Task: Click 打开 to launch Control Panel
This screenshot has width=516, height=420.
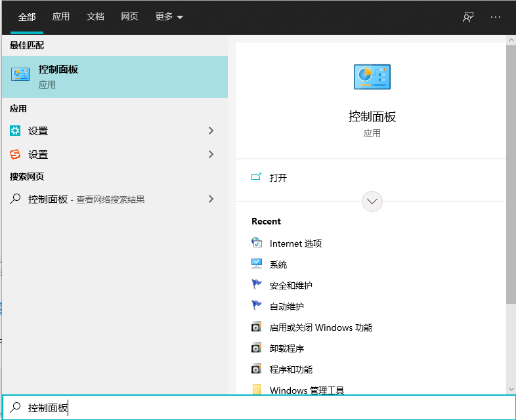Action: point(278,178)
